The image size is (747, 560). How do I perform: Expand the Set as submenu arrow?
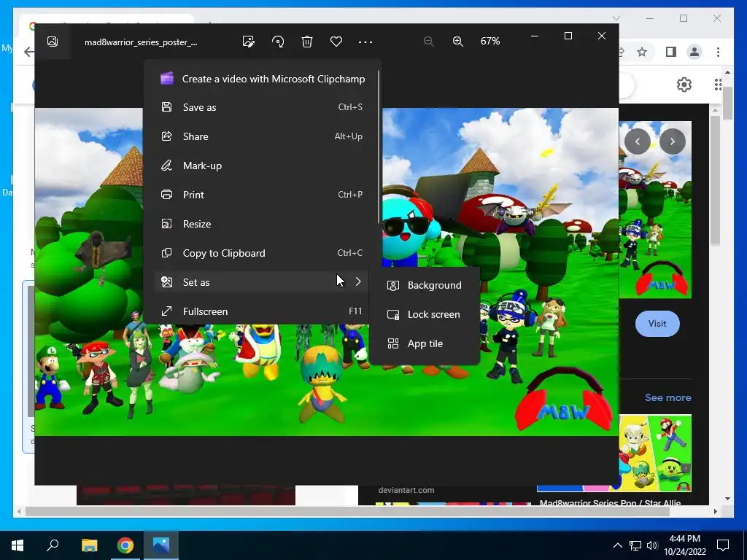[x=358, y=282]
